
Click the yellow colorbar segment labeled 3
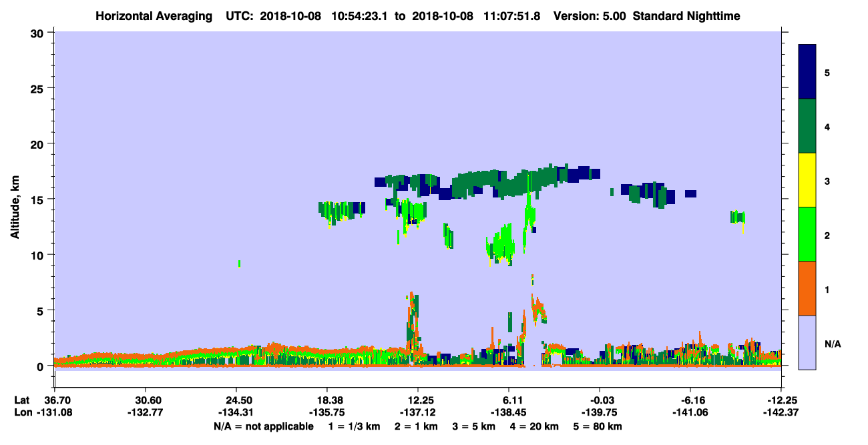[x=807, y=180]
